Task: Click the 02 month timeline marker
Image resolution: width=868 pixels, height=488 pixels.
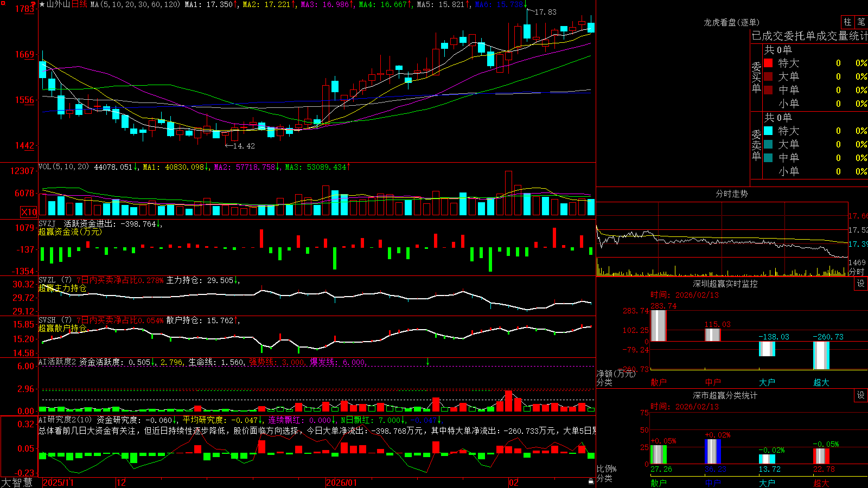Action: pos(514,483)
